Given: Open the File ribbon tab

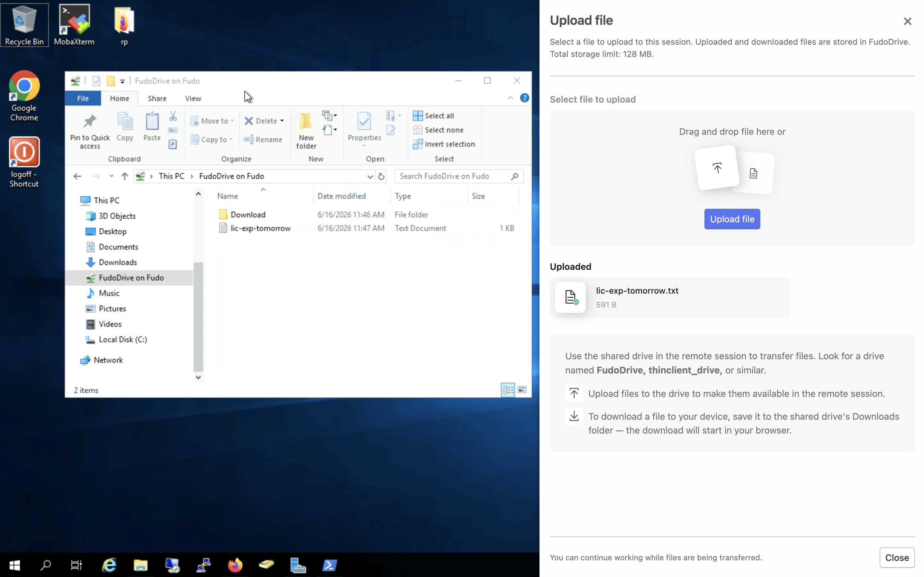Looking at the screenshot, I should (x=83, y=98).
